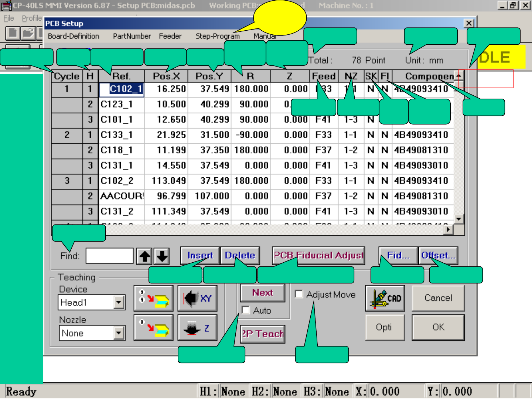Image resolution: width=532 pixels, height=399 pixels.
Task: Click the Delete button
Action: coord(240,256)
